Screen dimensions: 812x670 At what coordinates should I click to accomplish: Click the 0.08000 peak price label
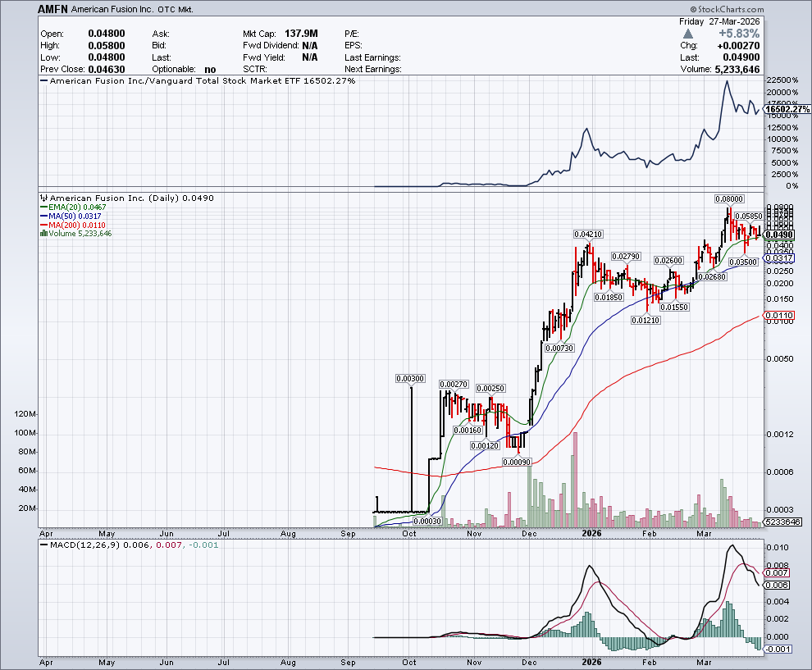click(x=729, y=198)
